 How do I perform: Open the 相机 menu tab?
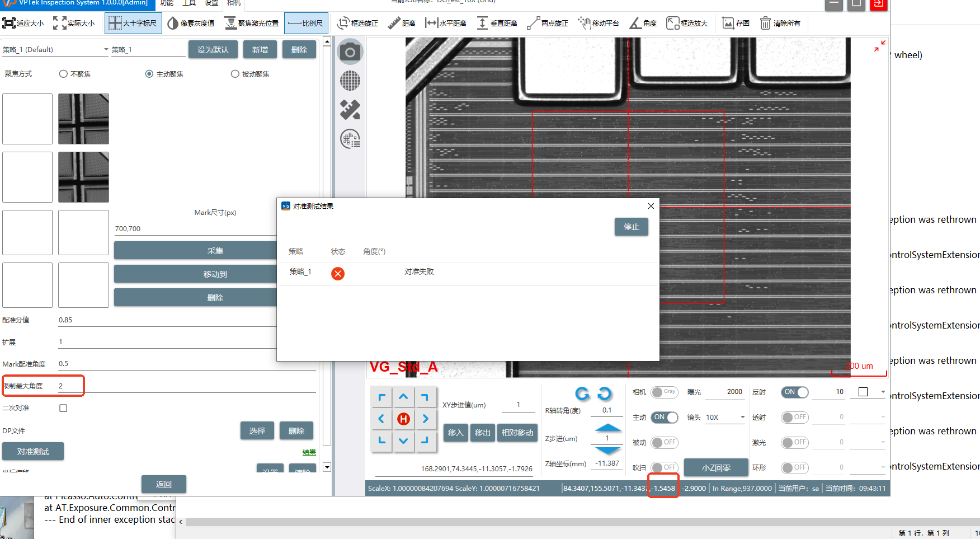click(x=233, y=3)
